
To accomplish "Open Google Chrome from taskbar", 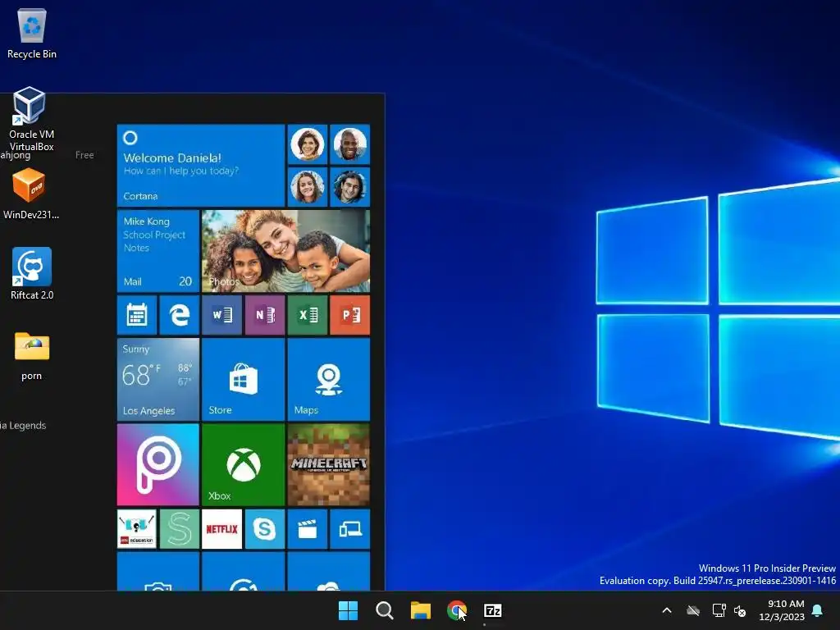I will [456, 610].
